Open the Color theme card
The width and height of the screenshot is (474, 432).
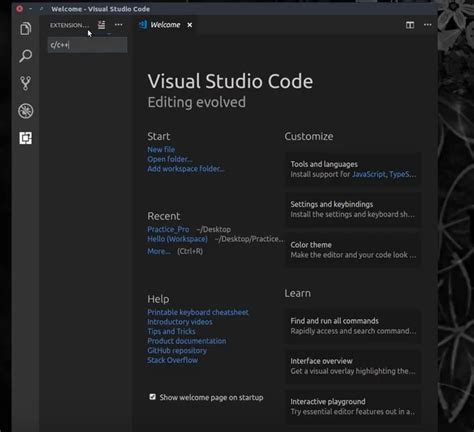(x=353, y=250)
